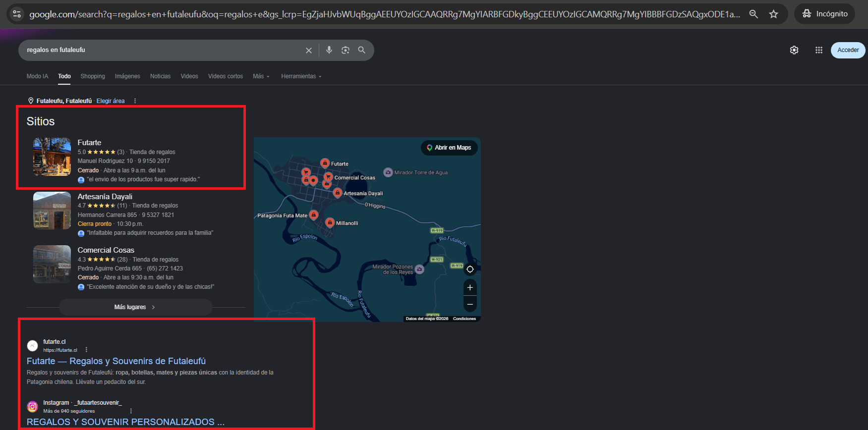The height and width of the screenshot is (430, 868).
Task: Click the futarte.cl site favicon
Action: [x=32, y=346]
